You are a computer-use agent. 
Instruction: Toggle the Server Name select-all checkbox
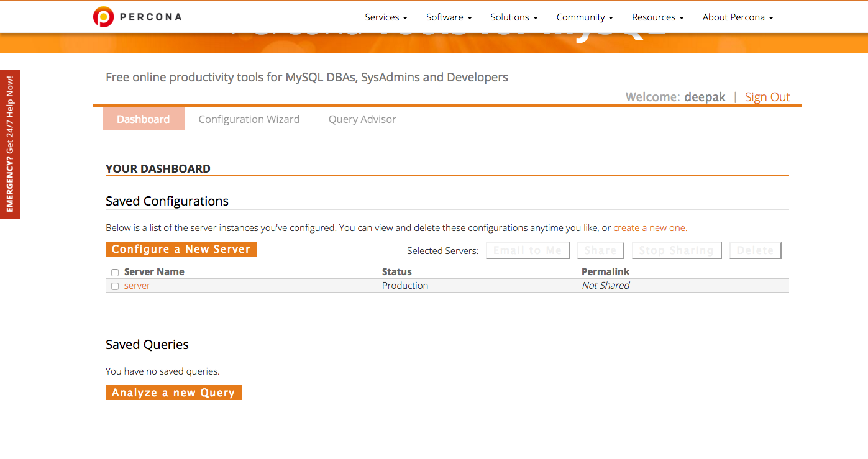pos(115,273)
